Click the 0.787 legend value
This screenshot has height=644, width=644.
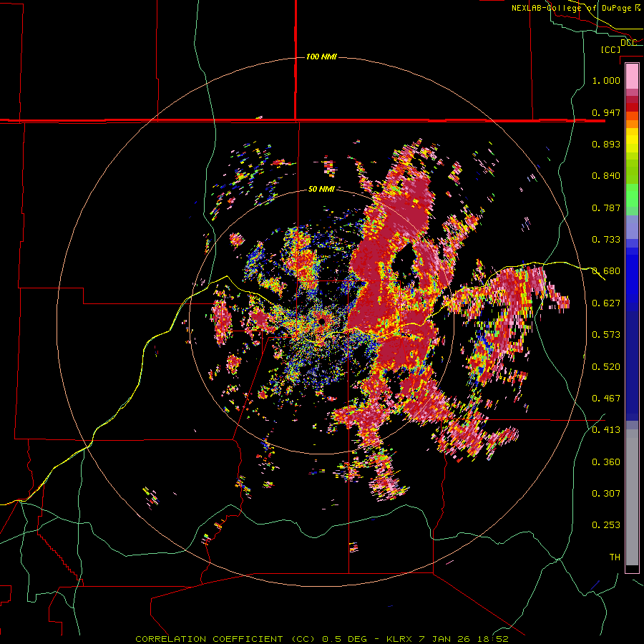(x=606, y=208)
